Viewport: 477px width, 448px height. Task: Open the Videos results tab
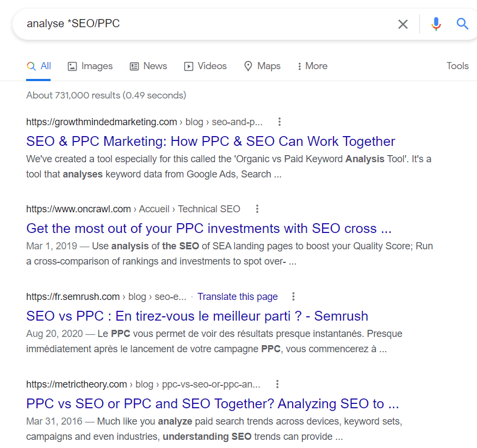[x=205, y=66]
